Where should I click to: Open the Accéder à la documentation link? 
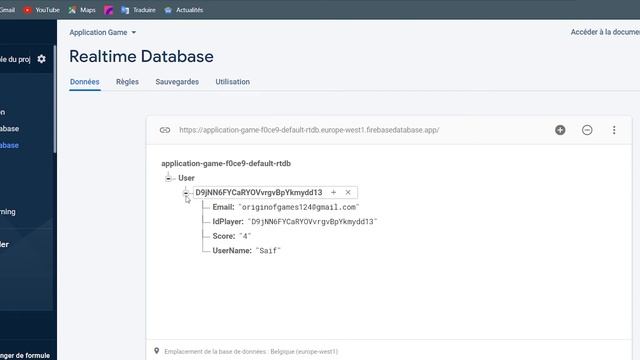tap(605, 32)
